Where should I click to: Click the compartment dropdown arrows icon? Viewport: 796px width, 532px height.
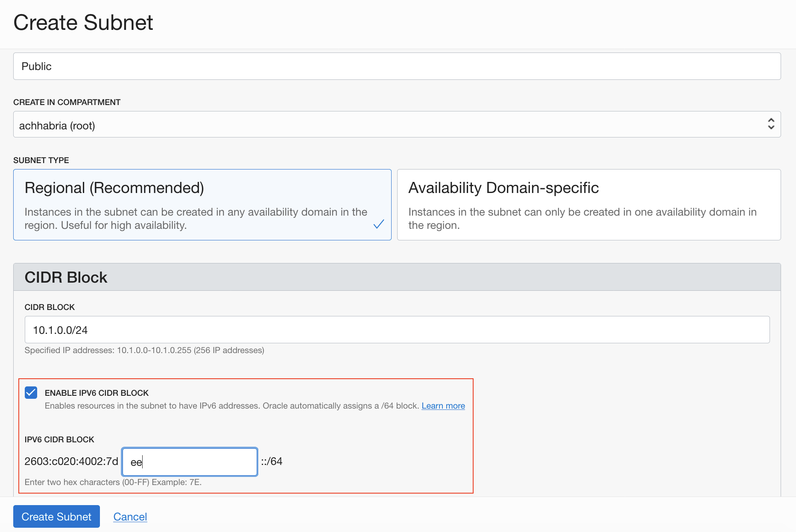[x=771, y=124]
